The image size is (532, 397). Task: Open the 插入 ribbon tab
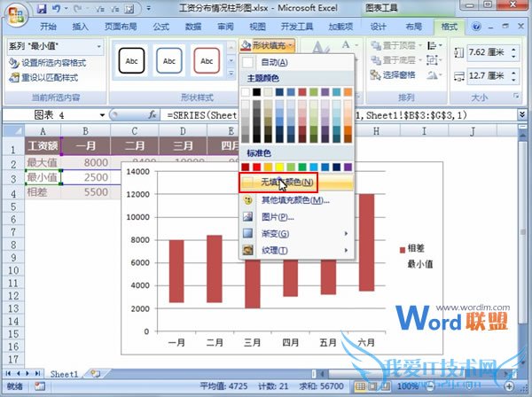point(80,27)
